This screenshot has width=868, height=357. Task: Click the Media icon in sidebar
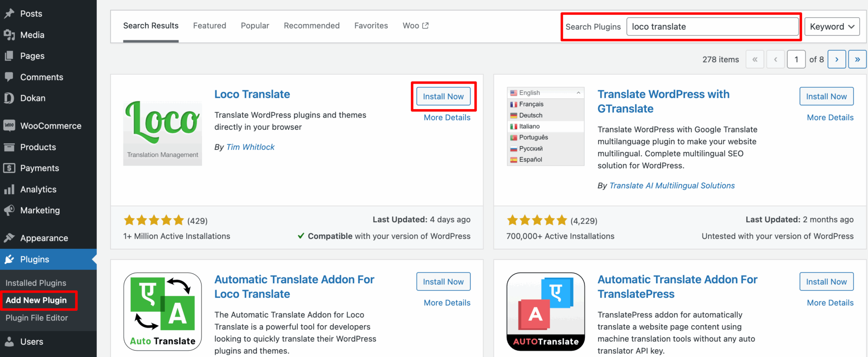[x=9, y=35]
